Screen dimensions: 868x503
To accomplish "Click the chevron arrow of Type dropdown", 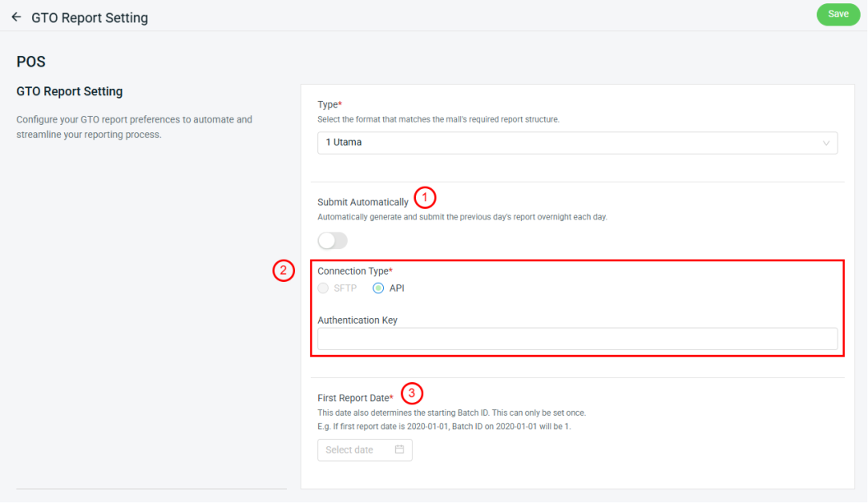I will click(x=826, y=143).
